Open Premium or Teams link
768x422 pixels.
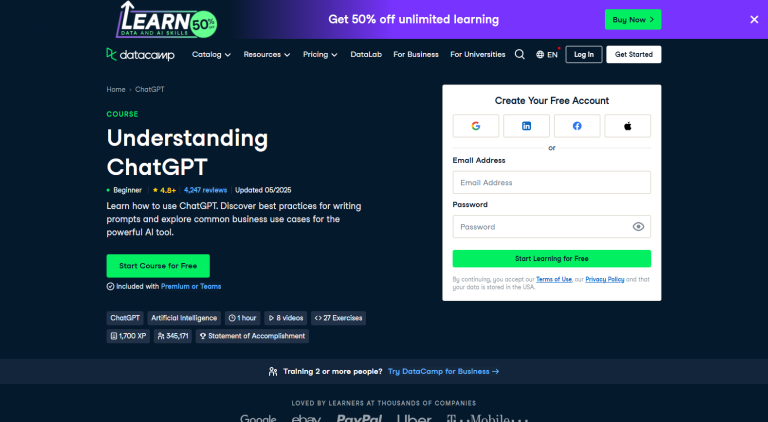(191, 286)
